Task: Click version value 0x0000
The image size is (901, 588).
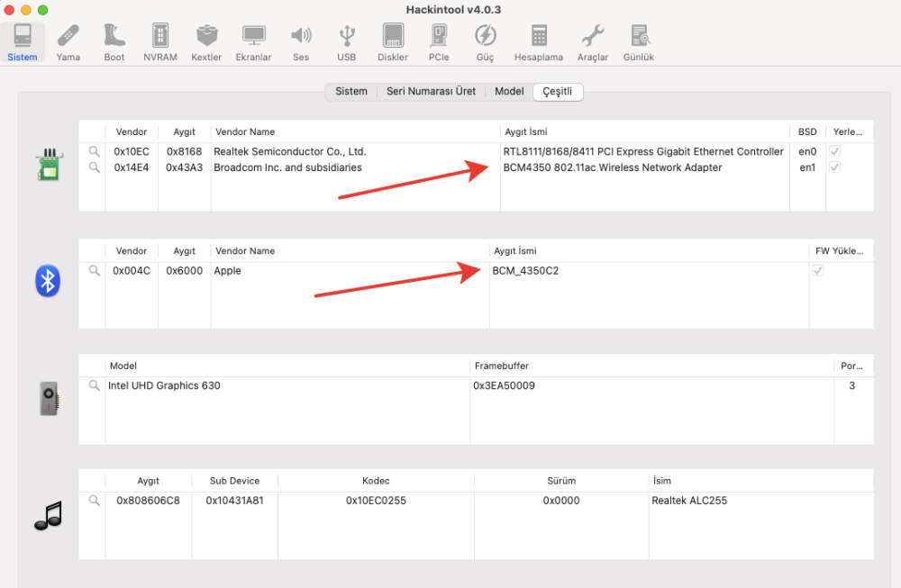Action: point(561,500)
